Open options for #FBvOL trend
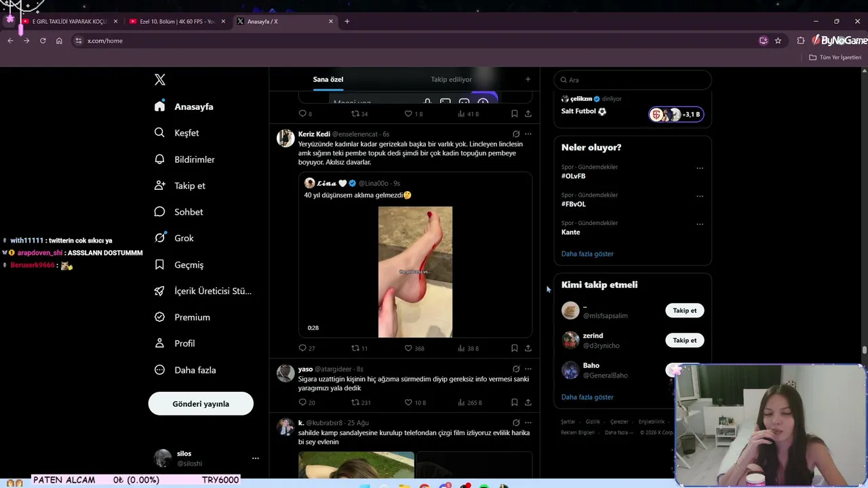868x488 pixels. 700,197
